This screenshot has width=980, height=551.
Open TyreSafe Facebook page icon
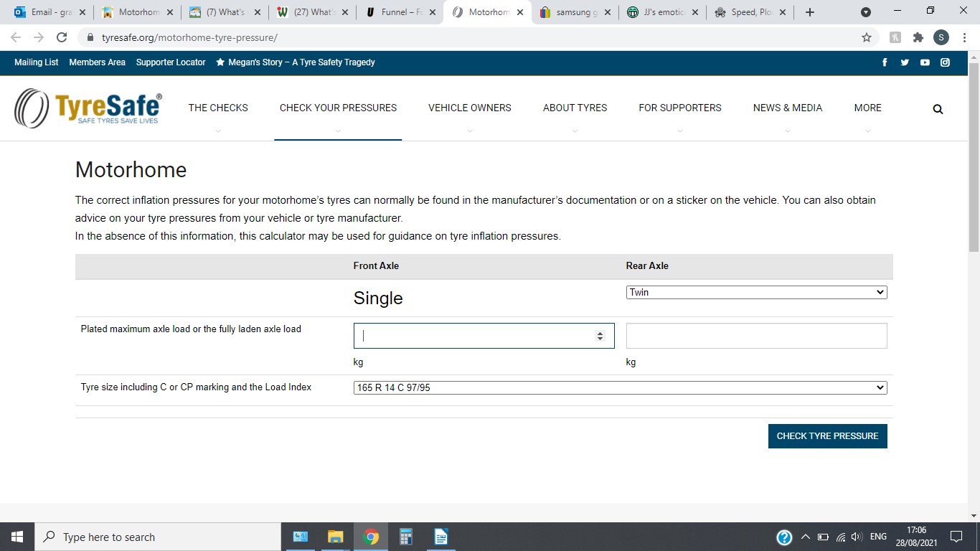click(x=885, y=62)
